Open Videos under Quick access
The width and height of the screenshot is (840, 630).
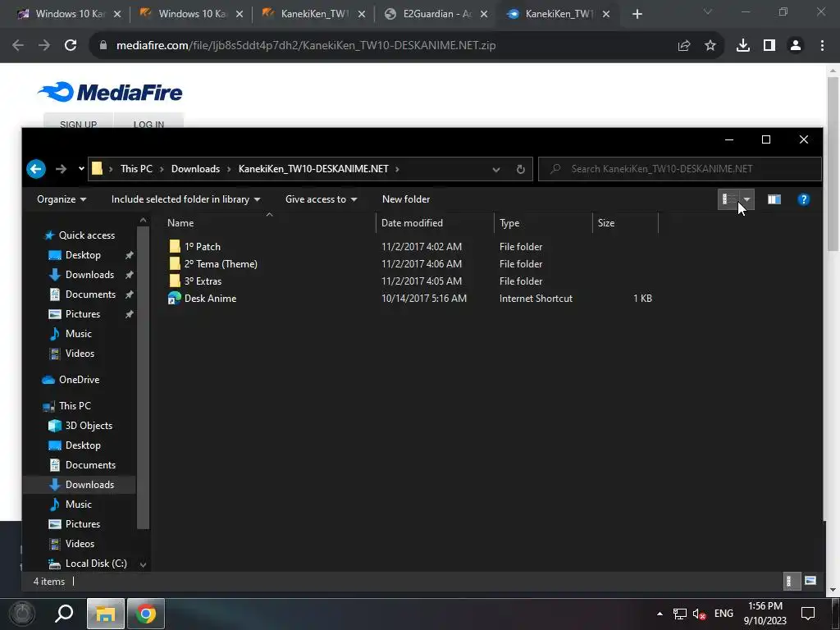[x=80, y=354]
